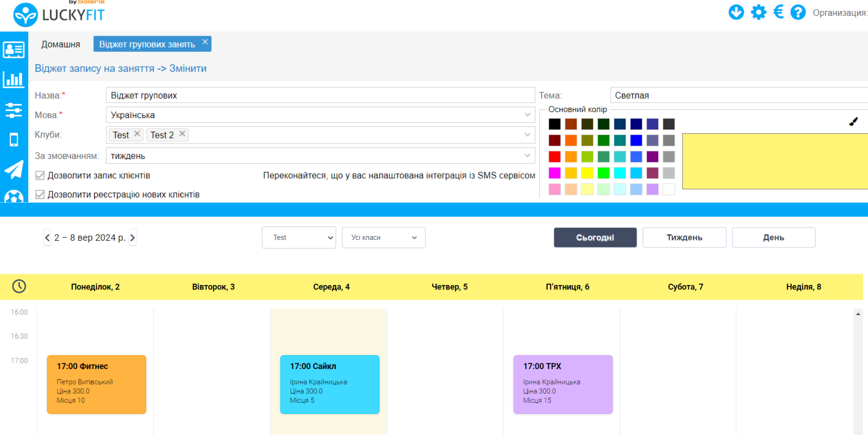The width and height of the screenshot is (868, 437).
Task: Open the soccer ball sidebar icon
Action: pos(14,196)
